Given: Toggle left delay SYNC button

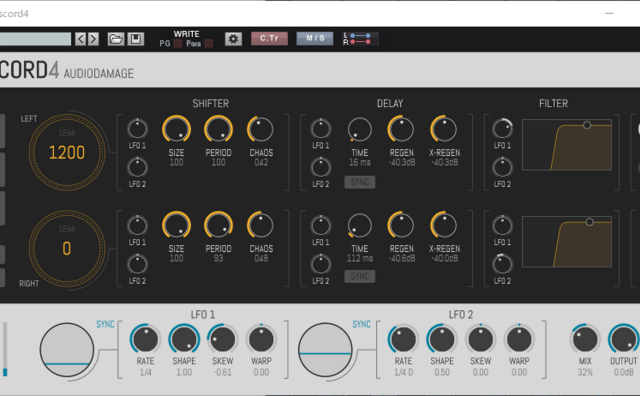Looking at the screenshot, I should 360,182.
